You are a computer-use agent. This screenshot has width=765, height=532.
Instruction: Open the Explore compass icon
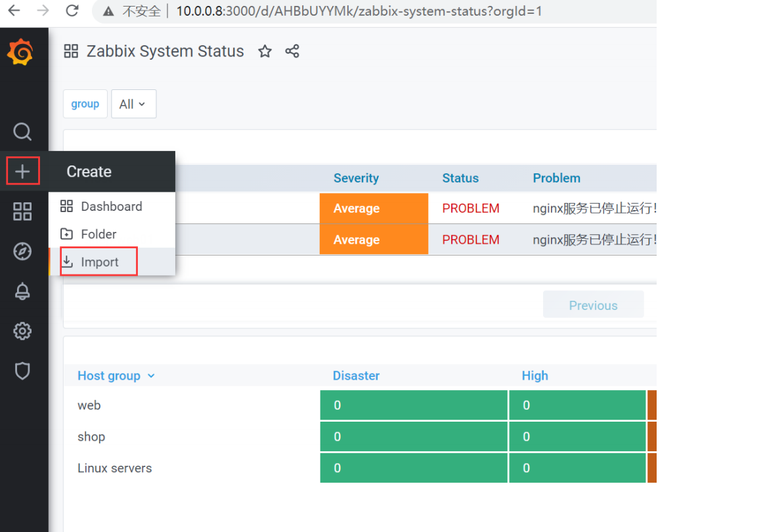click(x=22, y=252)
